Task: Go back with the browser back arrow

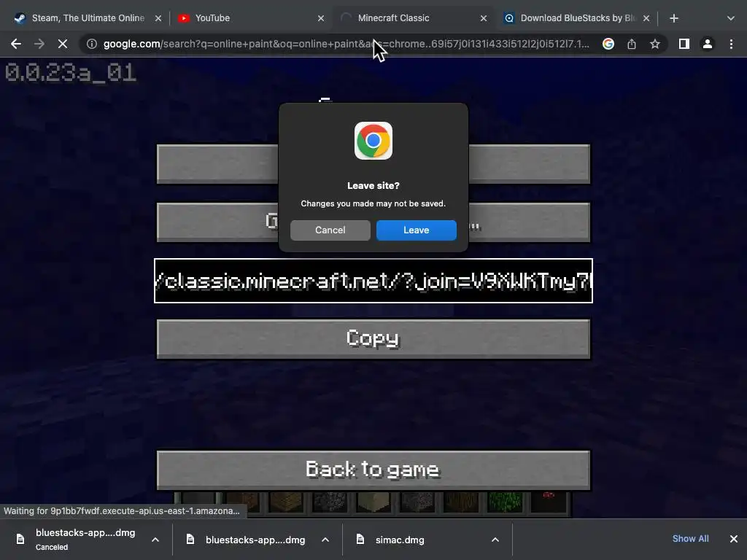Action: (x=16, y=44)
